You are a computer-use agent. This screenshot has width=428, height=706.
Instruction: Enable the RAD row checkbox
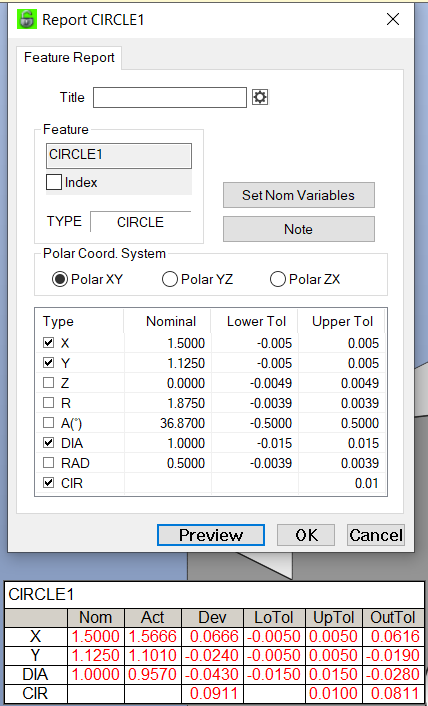point(48,463)
